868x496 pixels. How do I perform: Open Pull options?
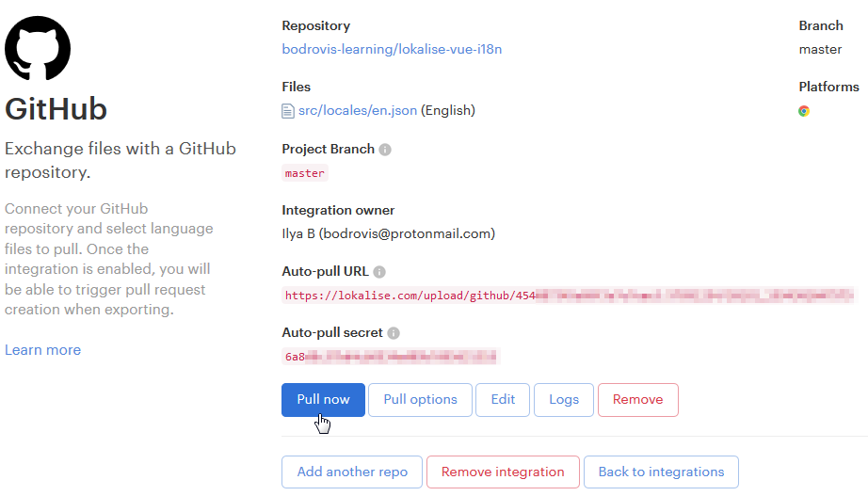[x=420, y=400]
